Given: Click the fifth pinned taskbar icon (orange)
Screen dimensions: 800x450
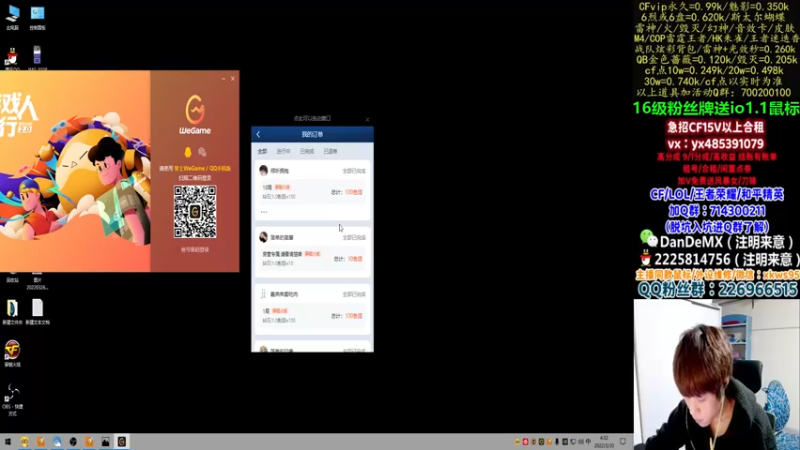Looking at the screenshot, I should 89,442.
